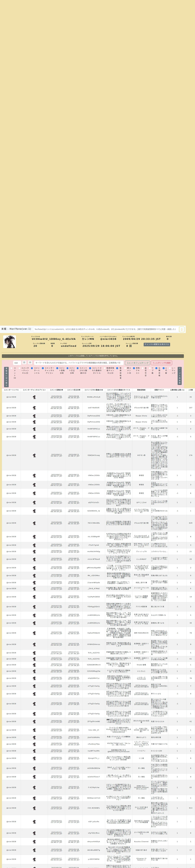Sort by 公開状態(公開=1) column header

[x=177, y=390]
